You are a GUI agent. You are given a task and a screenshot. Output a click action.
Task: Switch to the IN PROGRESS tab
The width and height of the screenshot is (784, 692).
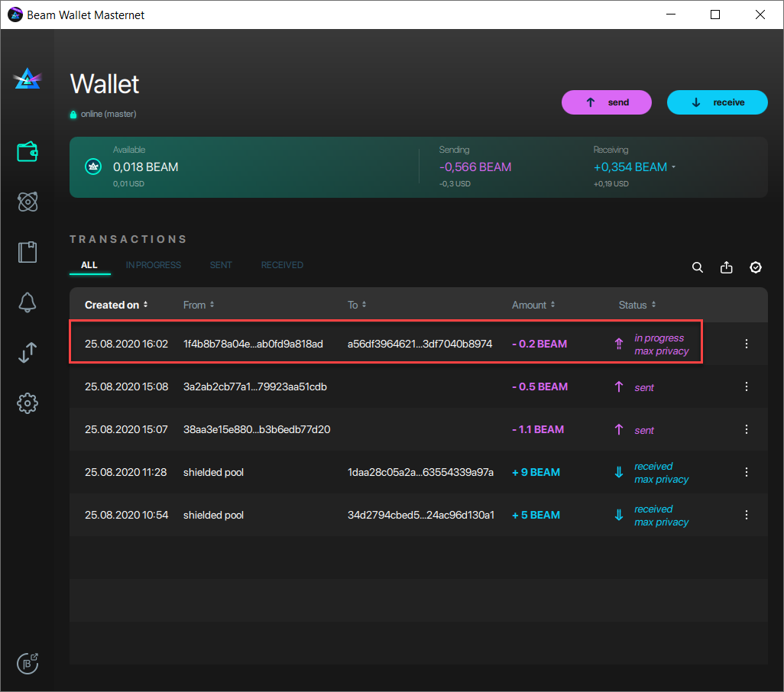[153, 265]
